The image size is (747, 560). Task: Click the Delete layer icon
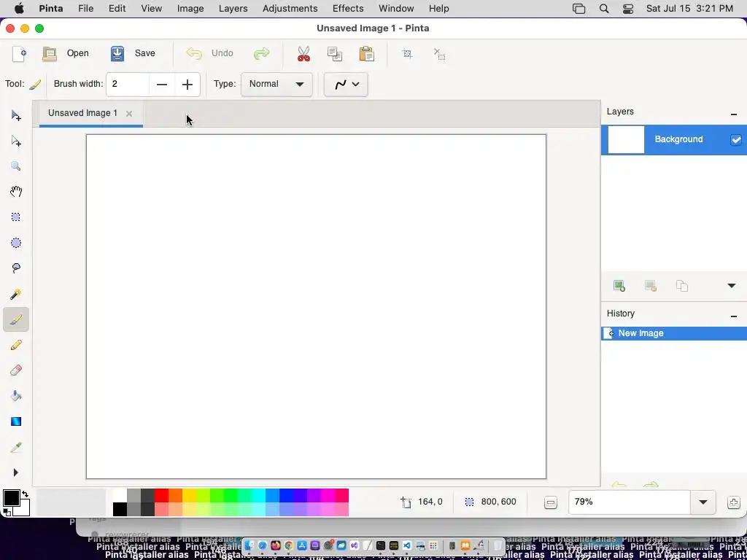[650, 286]
